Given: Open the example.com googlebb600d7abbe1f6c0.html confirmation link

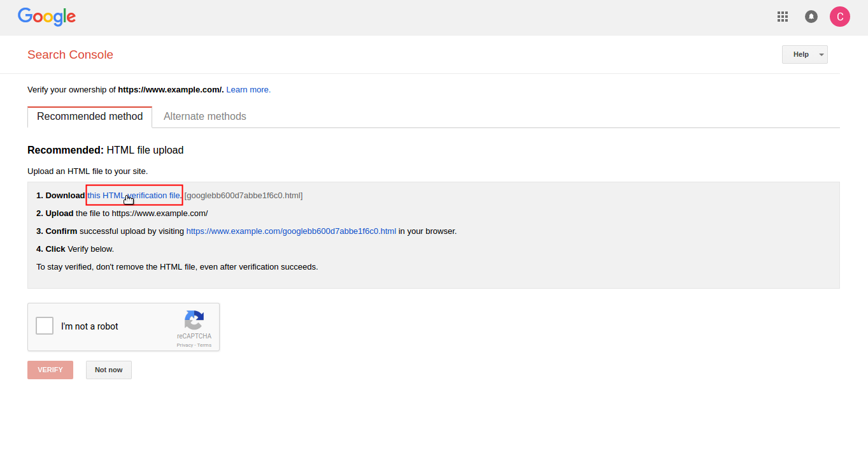Looking at the screenshot, I should pos(291,231).
